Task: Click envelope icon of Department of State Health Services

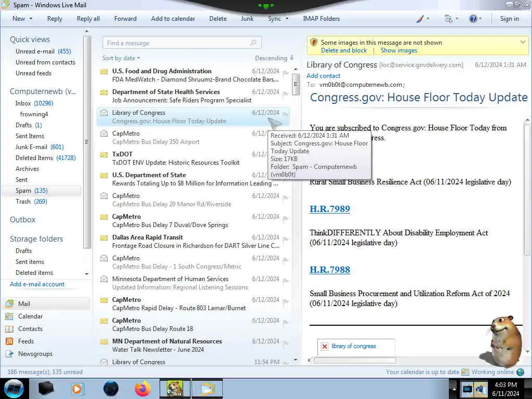Action: (104, 92)
